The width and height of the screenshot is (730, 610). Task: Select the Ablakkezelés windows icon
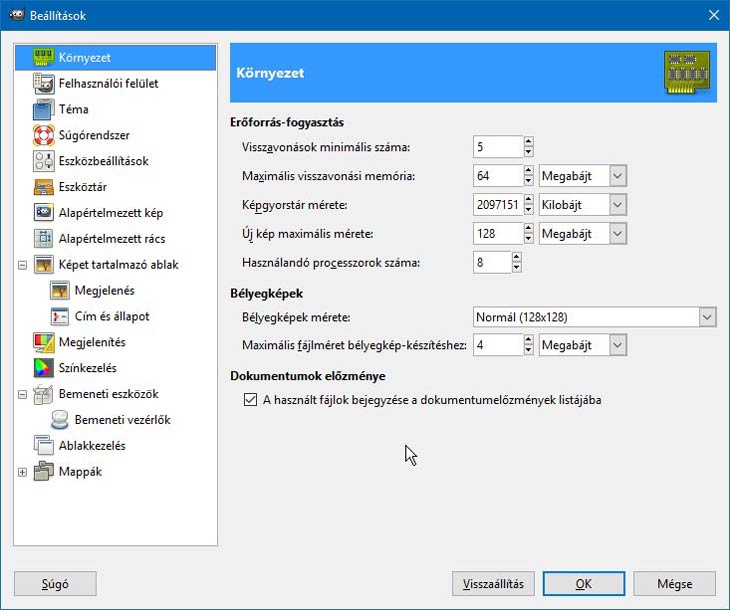point(43,446)
